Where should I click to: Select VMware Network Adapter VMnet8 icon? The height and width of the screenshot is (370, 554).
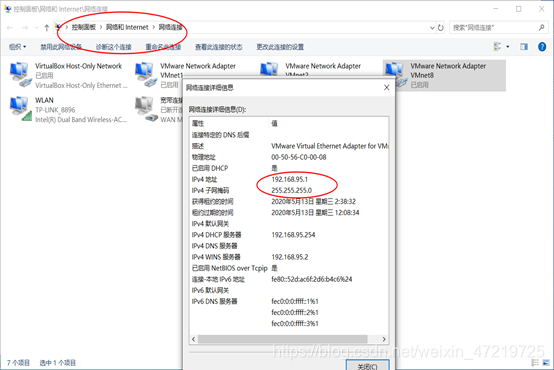(395, 74)
